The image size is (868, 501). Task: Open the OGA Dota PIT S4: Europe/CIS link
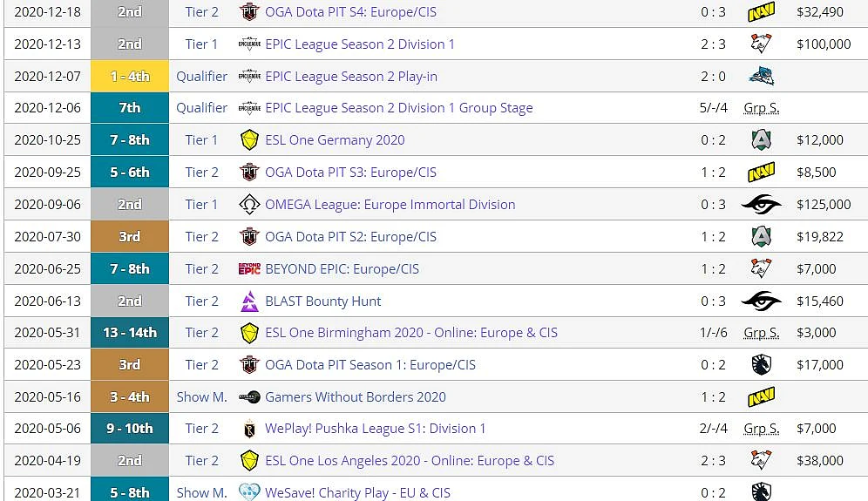click(x=350, y=11)
